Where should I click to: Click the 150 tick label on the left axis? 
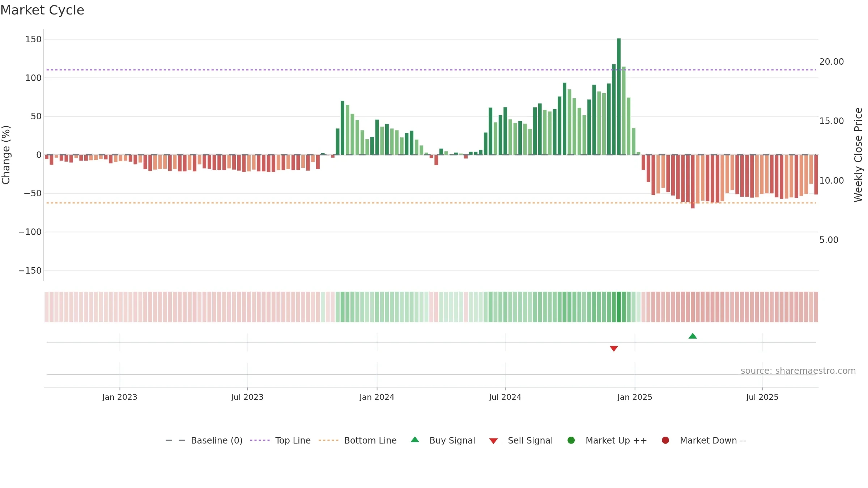[33, 39]
